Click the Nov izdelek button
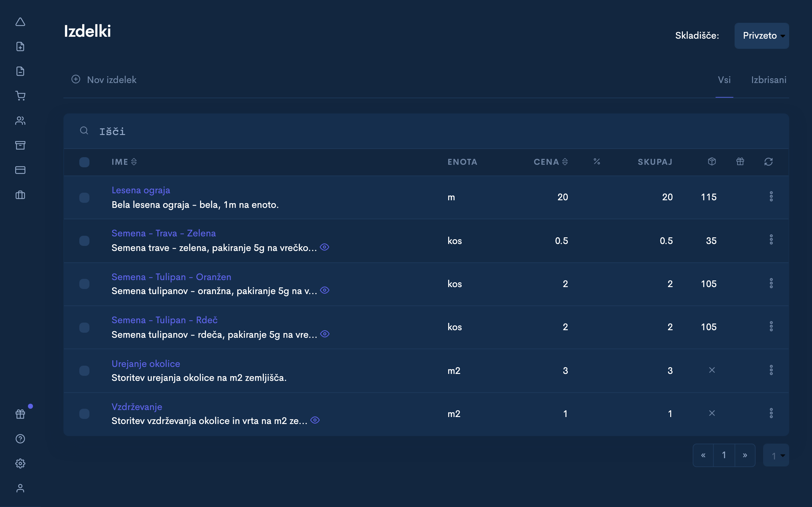Image resolution: width=812 pixels, height=507 pixels. [104, 80]
